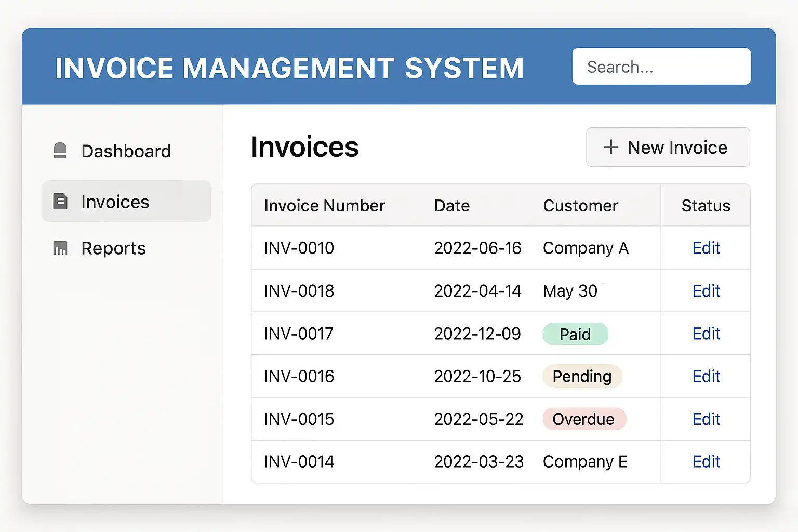Screen dimensions: 798x532
Task: Sort by the Date column header
Action: click(451, 206)
